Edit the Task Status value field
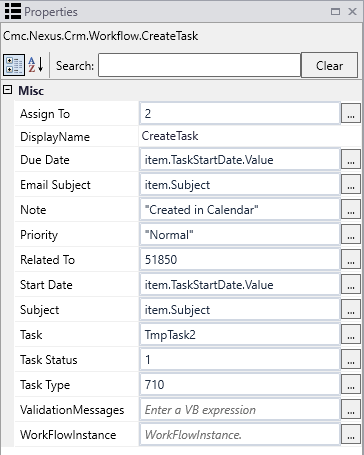The image size is (364, 455). click(240, 360)
